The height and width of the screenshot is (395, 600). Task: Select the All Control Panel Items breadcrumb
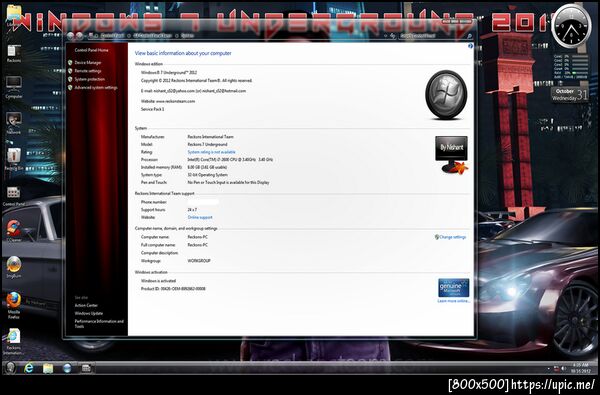pos(152,36)
